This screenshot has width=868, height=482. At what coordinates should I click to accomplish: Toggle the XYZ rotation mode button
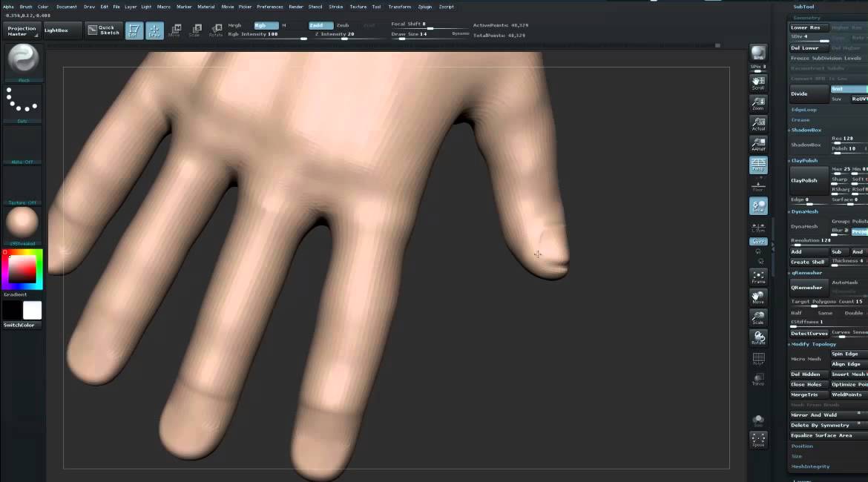[758, 242]
